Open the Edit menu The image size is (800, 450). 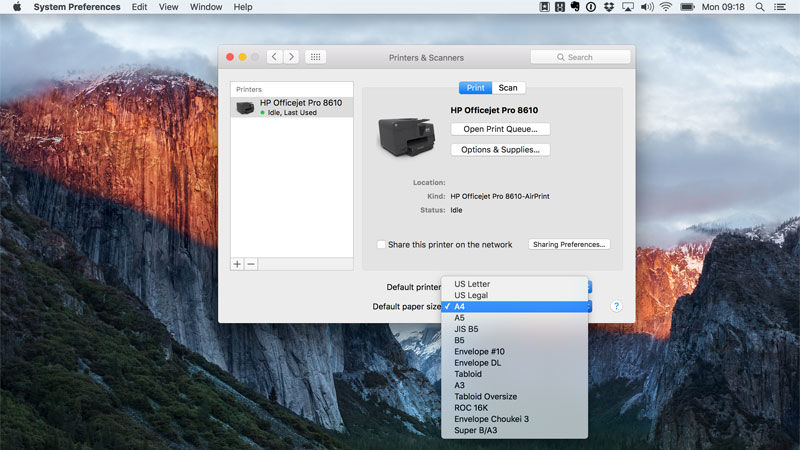coord(139,7)
